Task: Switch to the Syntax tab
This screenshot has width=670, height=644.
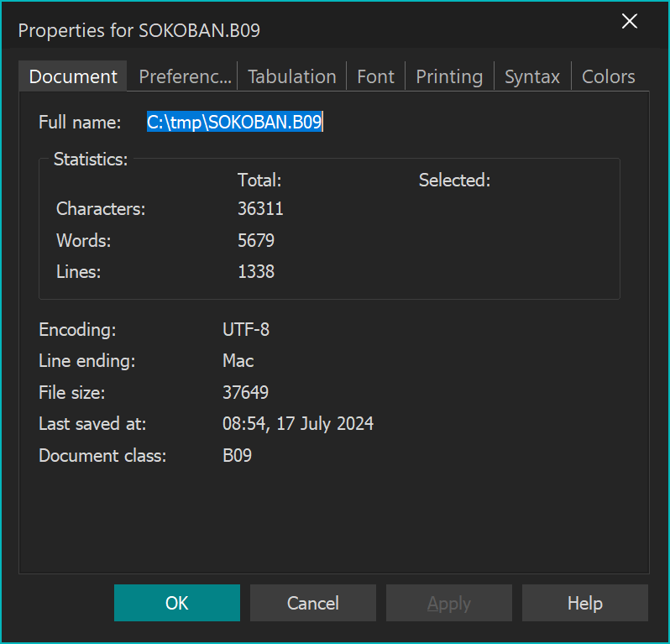Action: click(x=531, y=76)
